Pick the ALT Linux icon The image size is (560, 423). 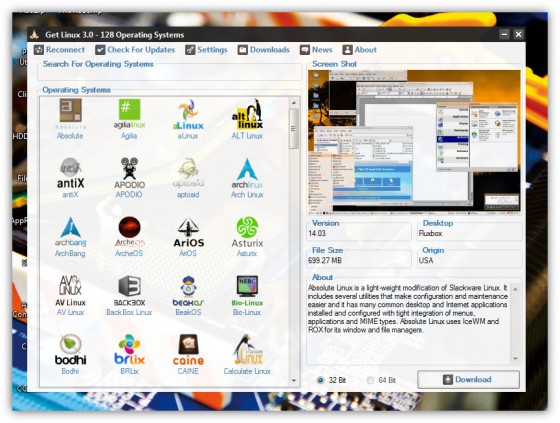247,115
